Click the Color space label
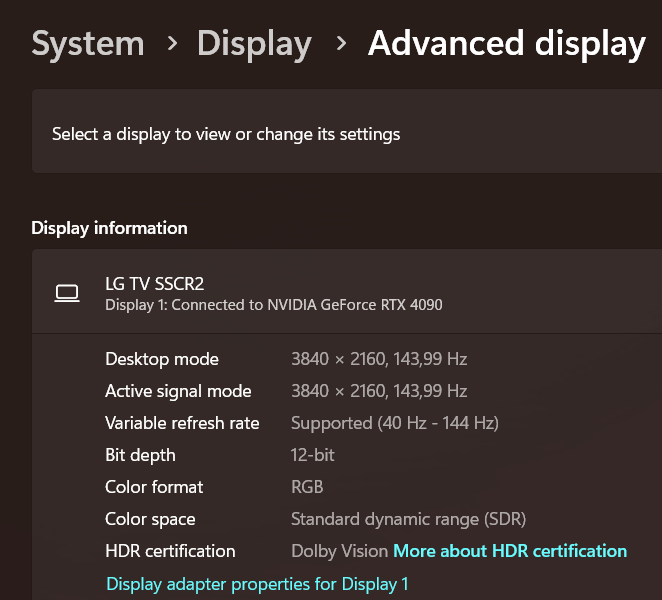Screen dimensions: 662x600 [x=150, y=519]
